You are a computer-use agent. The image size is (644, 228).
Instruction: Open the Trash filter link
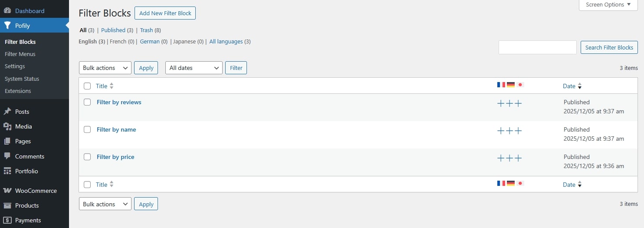tap(146, 30)
